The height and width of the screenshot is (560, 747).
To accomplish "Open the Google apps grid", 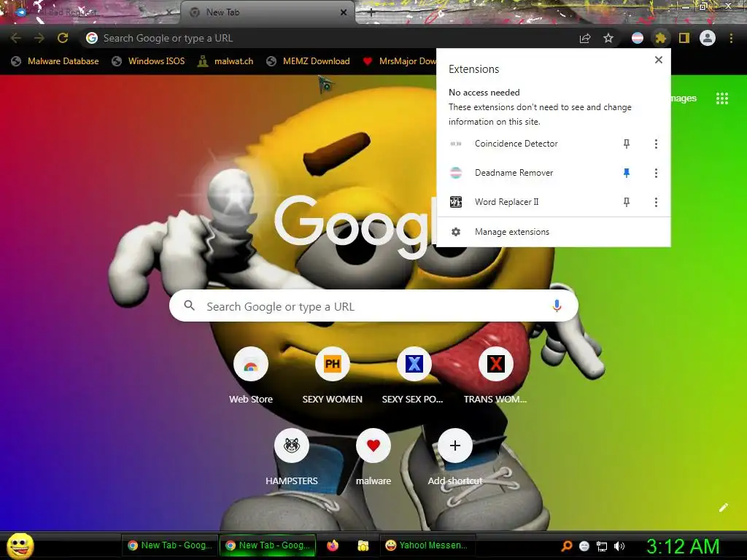I will point(722,98).
